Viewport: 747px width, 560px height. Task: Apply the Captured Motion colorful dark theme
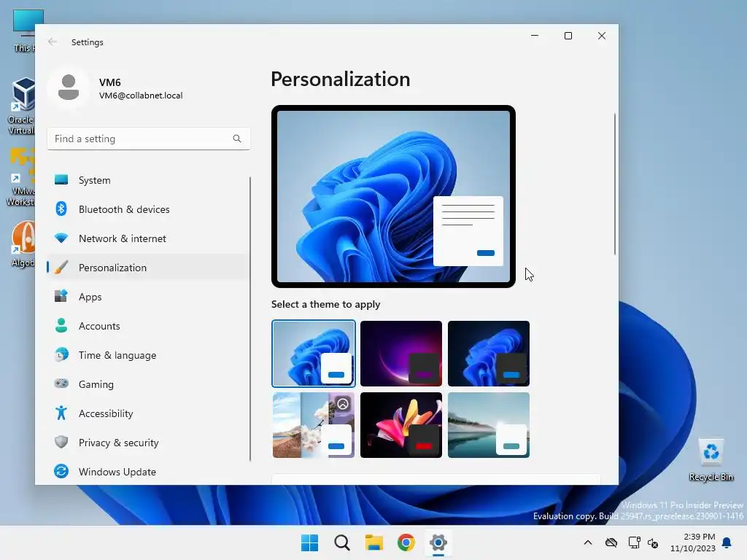point(401,425)
